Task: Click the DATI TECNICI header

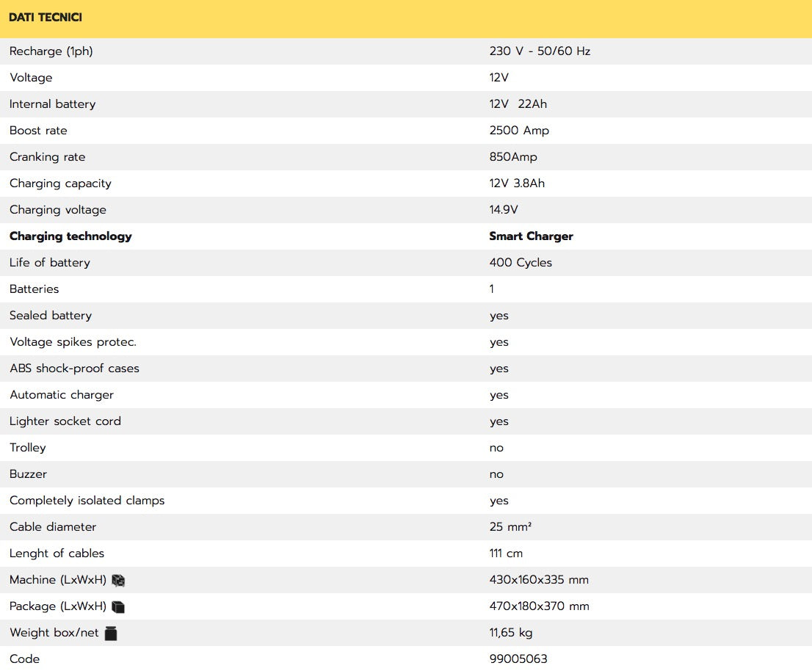Action: tap(46, 18)
